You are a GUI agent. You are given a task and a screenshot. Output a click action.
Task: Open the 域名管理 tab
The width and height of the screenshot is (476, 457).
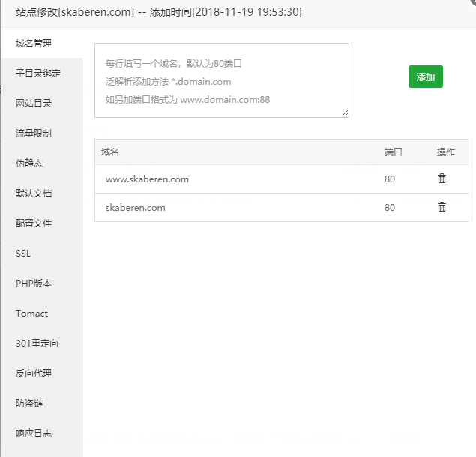pos(42,43)
